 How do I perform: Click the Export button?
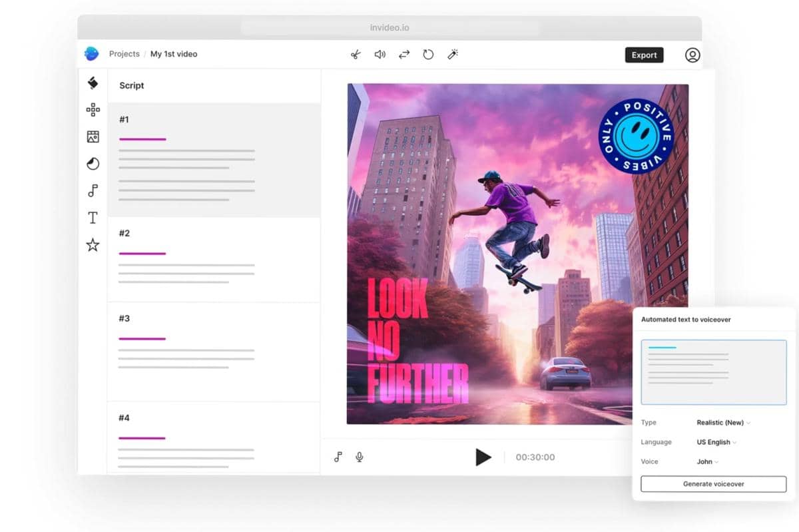pyautogui.click(x=643, y=55)
